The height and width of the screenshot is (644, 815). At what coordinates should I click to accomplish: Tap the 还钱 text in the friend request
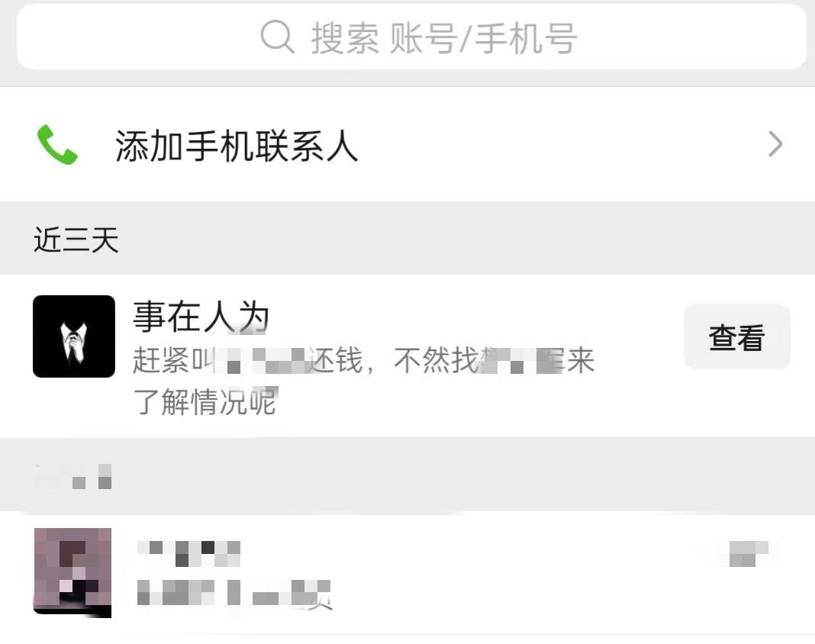point(333,360)
